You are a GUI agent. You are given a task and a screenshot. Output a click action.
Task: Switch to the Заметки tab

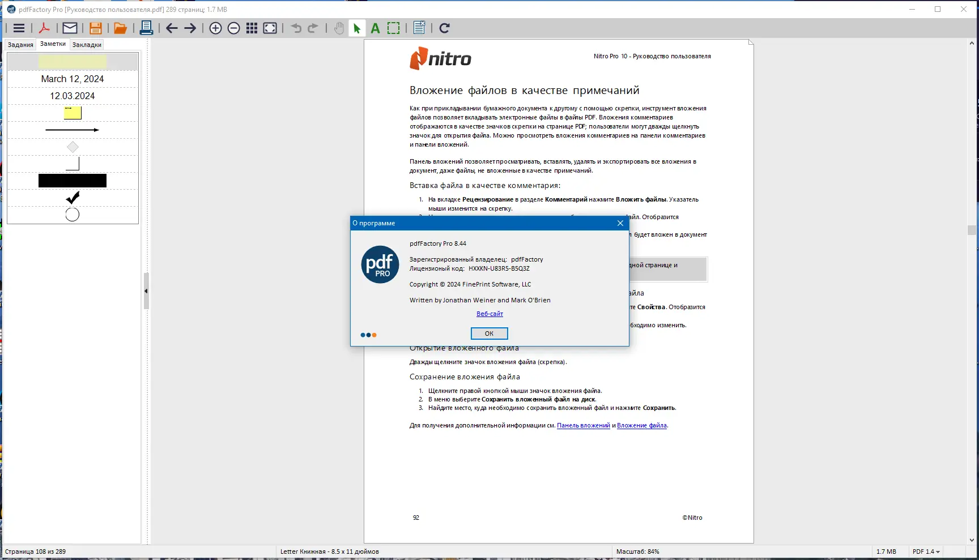coord(53,44)
